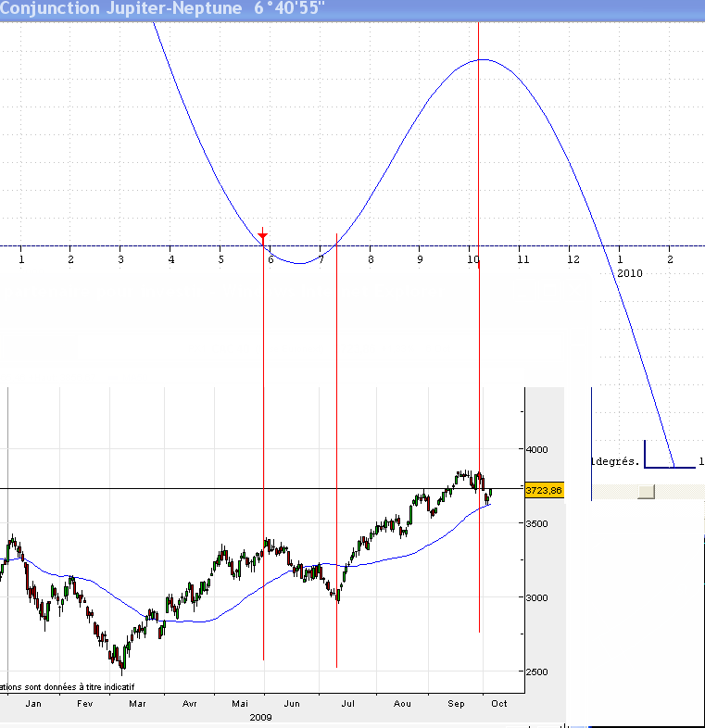
Task: Click the yellow 3723,86 price label
Action: (543, 490)
